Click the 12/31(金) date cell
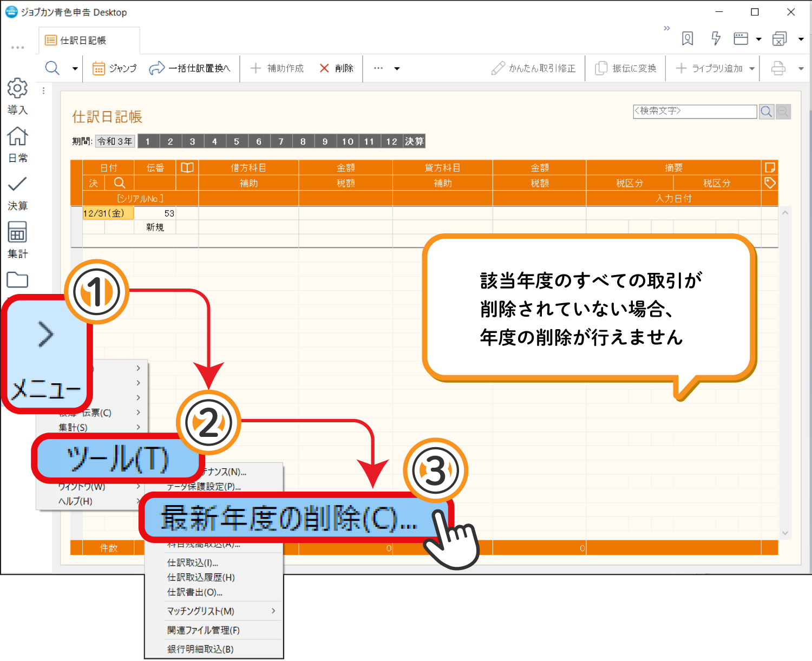 click(108, 213)
